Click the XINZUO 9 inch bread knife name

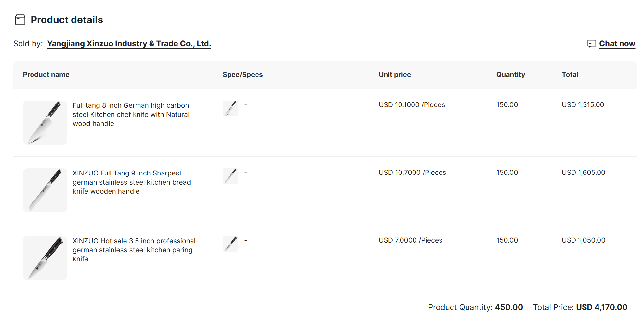(x=131, y=182)
